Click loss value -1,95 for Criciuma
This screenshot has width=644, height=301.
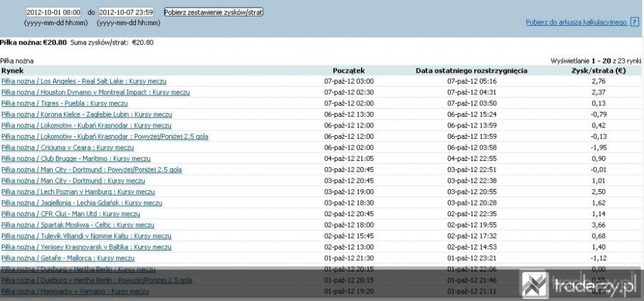click(599, 148)
